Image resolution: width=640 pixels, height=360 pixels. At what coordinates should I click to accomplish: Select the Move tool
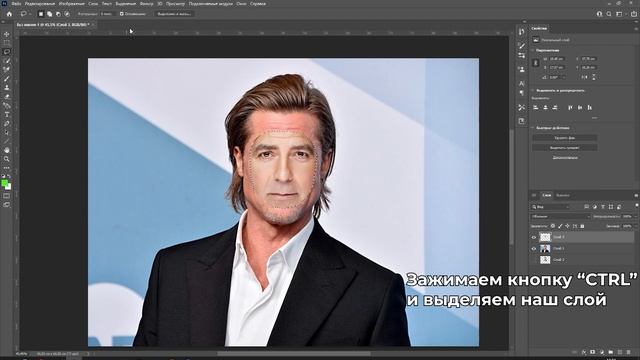click(x=7, y=34)
